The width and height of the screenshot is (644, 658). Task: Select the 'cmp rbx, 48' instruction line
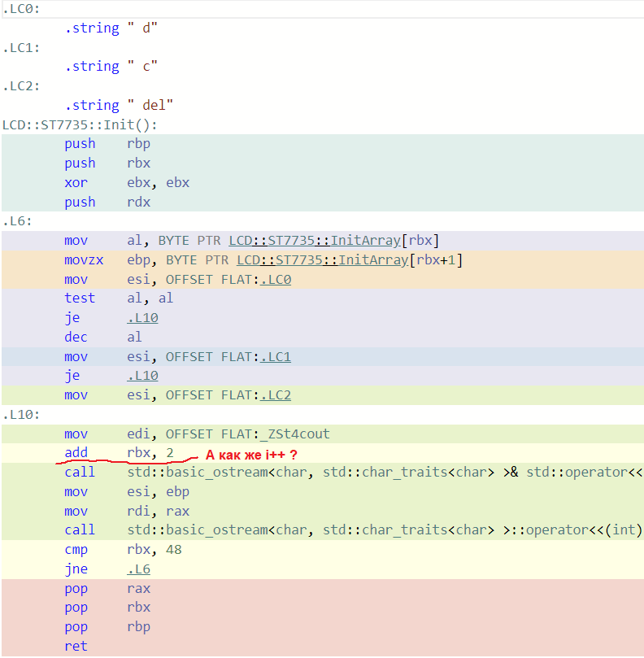123,550
